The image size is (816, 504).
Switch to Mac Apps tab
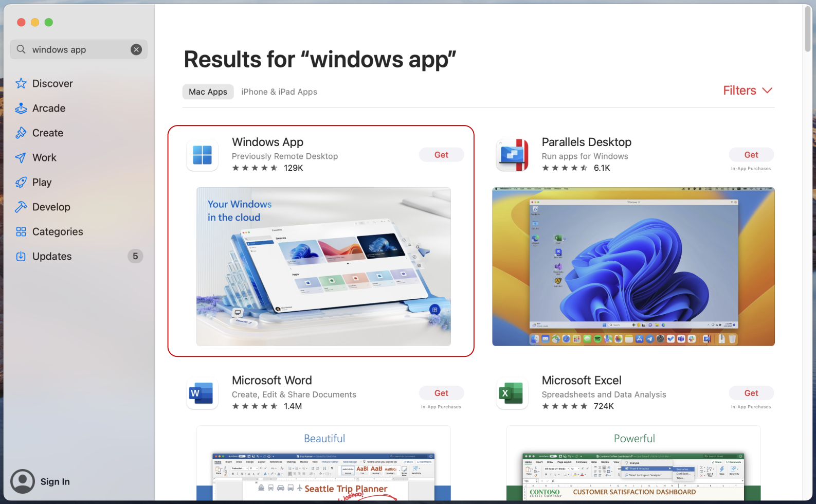tap(208, 92)
